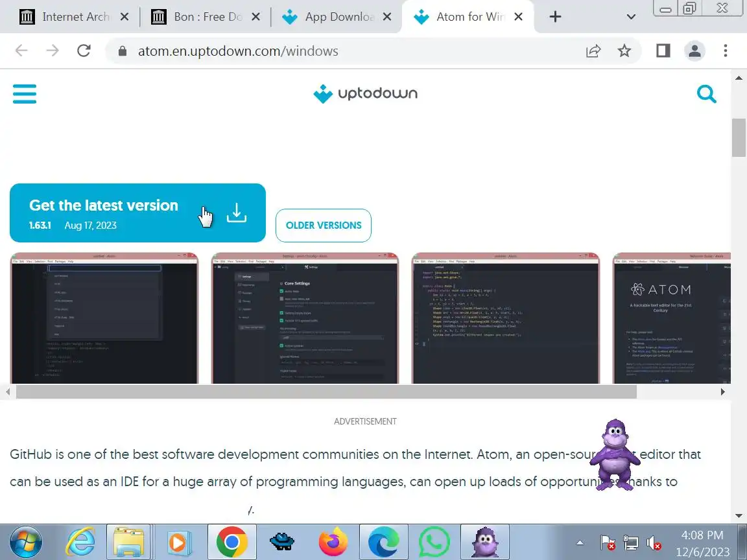
Task: Open Windows Media Player on taskbar
Action: pyautogui.click(x=179, y=542)
